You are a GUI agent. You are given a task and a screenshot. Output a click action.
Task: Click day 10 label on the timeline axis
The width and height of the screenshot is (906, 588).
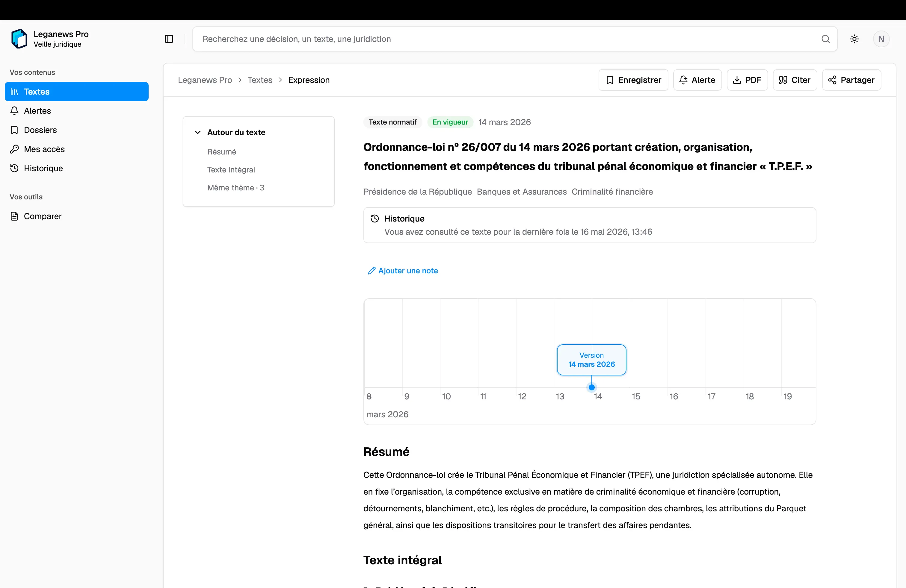click(446, 396)
